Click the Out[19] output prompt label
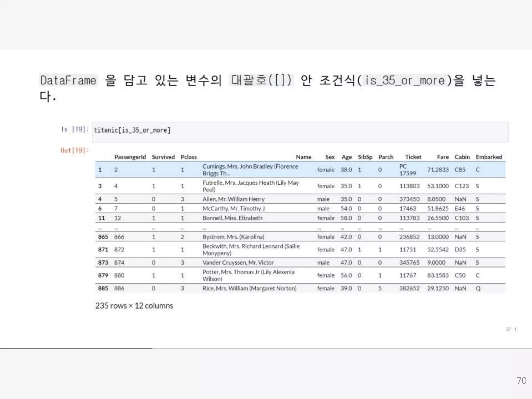Viewport: 532px width, 399px height. click(75, 150)
